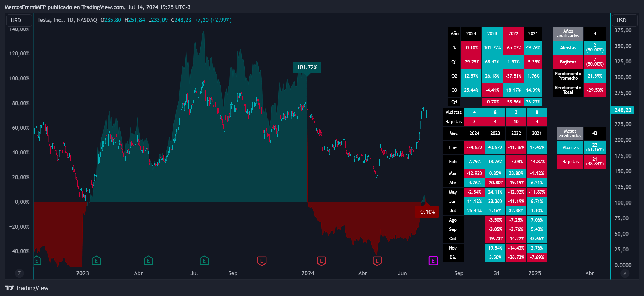Click the Mar 23.80% cell
This screenshot has width=644, height=296.
pos(516,173)
